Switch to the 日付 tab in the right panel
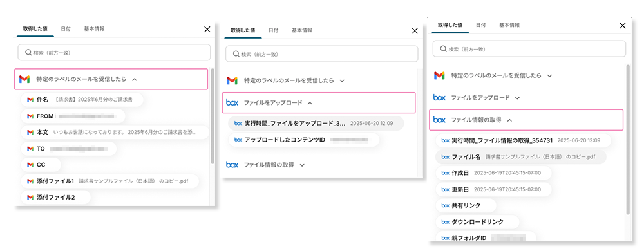The height and width of the screenshot is (251, 644). coord(481,25)
